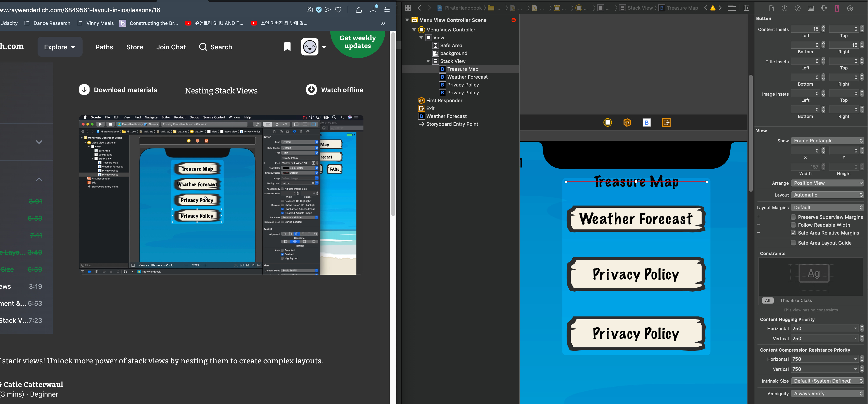This screenshot has width=868, height=404.
Task: Select the This Size Class constraints tab
Action: click(795, 300)
